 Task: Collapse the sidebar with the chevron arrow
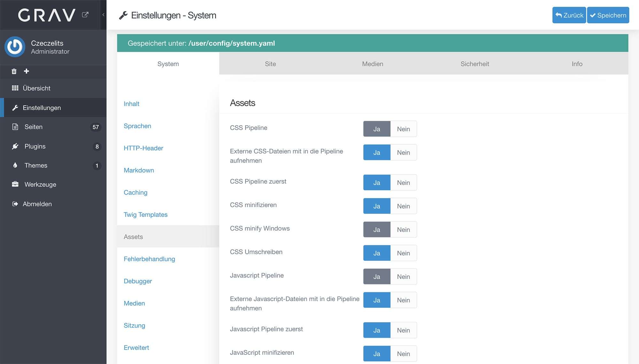pos(103,15)
